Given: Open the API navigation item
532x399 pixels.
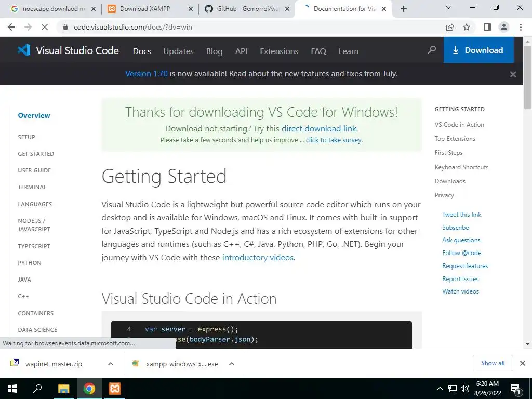Looking at the screenshot, I should (241, 51).
